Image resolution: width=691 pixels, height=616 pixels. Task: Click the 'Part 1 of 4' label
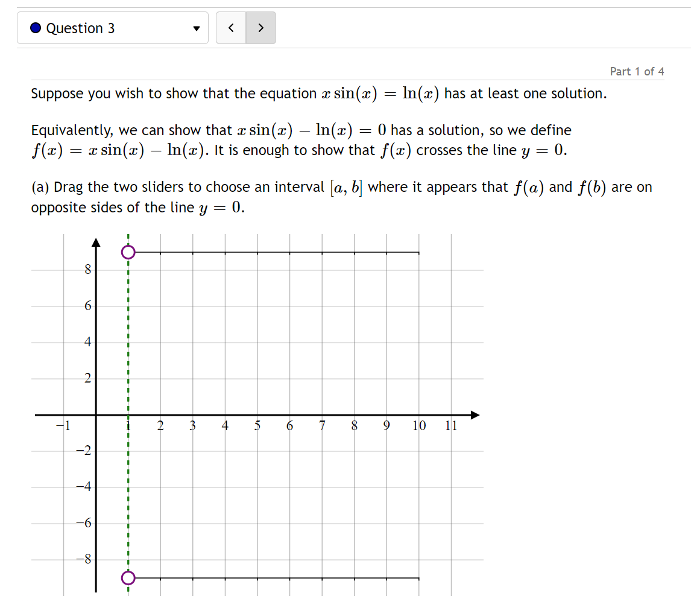point(637,71)
